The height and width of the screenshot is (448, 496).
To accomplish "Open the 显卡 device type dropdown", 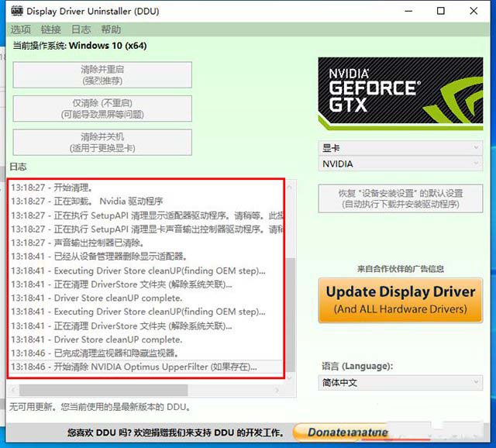I will tap(401, 148).
